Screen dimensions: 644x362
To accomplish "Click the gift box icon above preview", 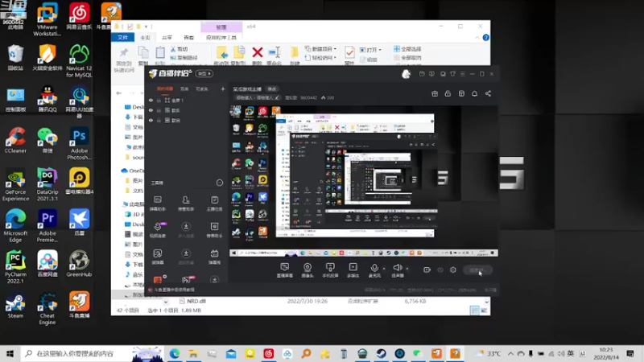I will click(435, 93).
